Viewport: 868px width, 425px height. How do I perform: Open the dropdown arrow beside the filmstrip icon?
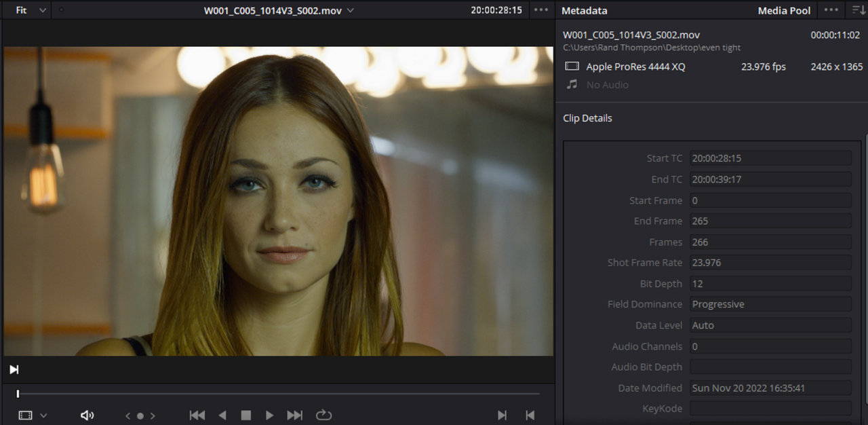43,415
